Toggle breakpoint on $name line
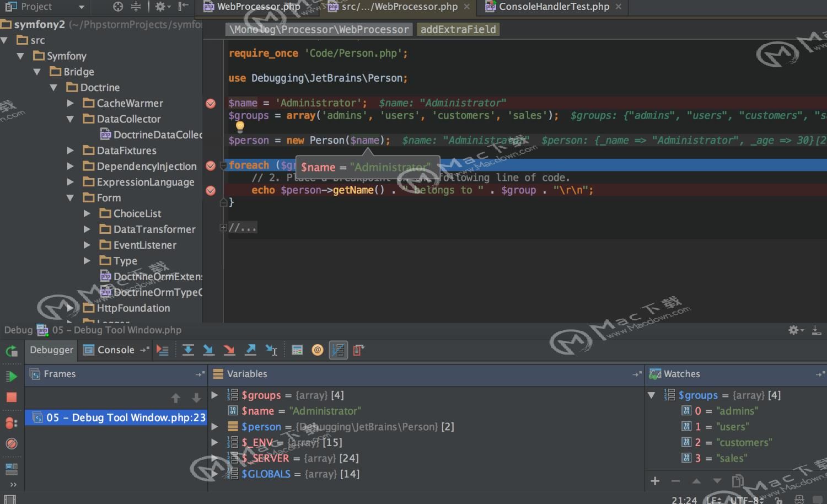The image size is (827, 504). pos(211,104)
